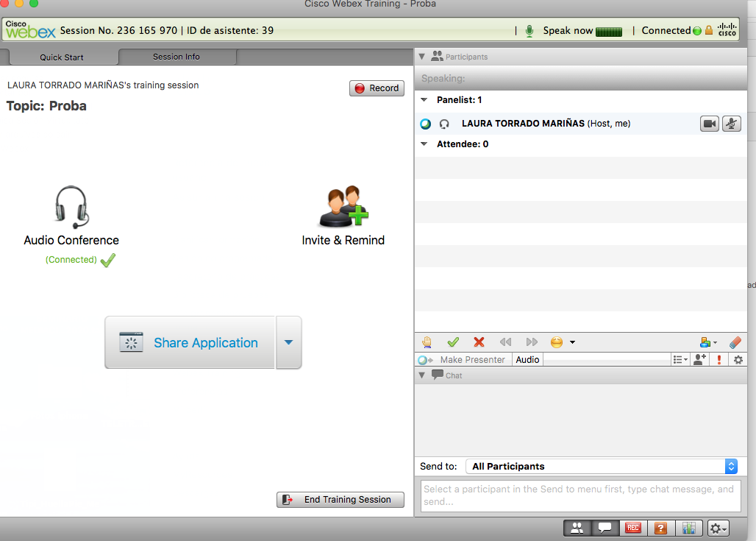The image size is (756, 541).
Task: Click the green checkmark Yes feedback icon
Action: tap(453, 342)
